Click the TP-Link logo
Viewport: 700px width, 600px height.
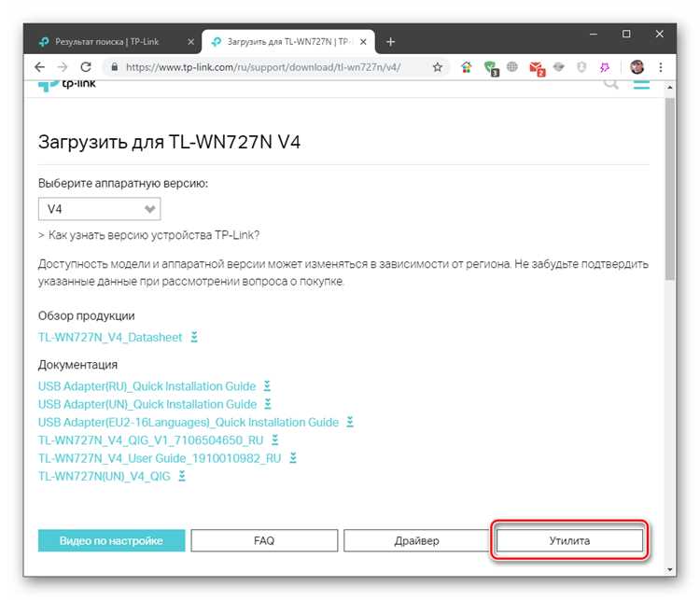67,84
